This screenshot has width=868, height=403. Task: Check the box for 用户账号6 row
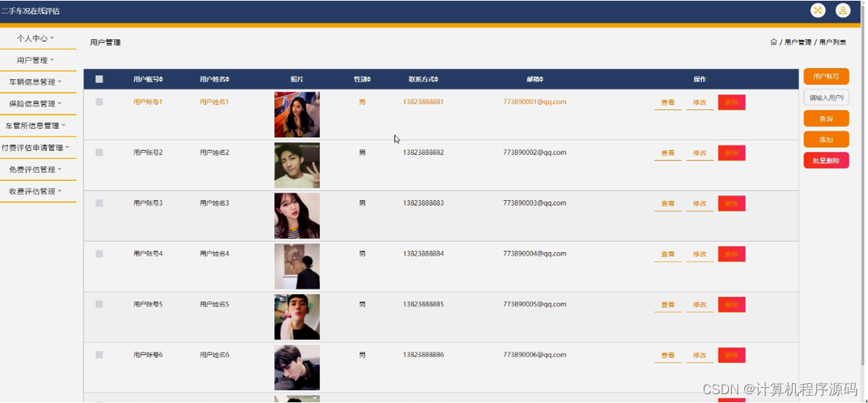[x=99, y=355]
